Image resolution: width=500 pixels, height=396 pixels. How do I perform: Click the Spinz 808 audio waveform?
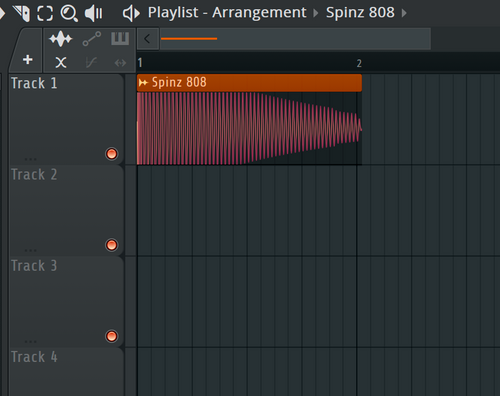tap(249, 129)
